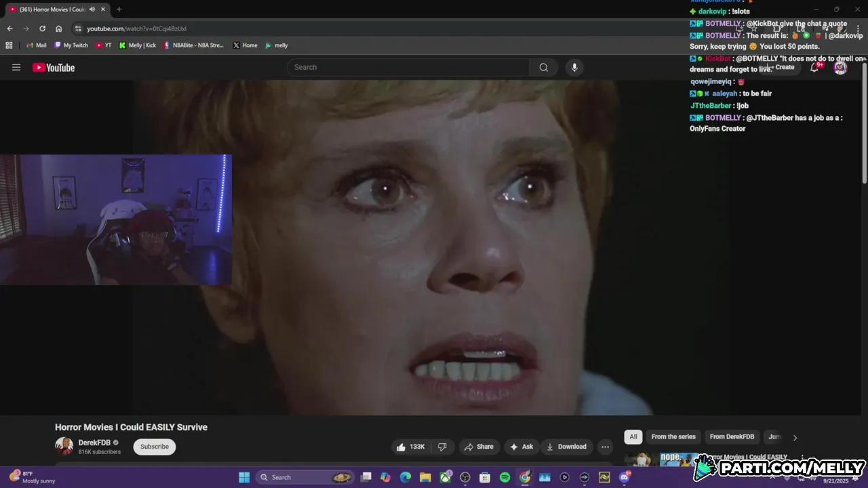Open File Explorer from the taskbar
The height and width of the screenshot is (488, 868).
(x=425, y=477)
